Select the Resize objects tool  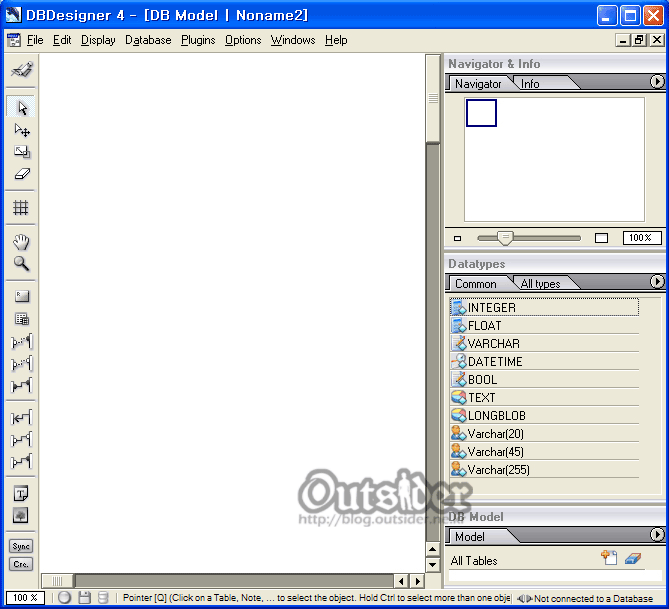tap(21, 152)
